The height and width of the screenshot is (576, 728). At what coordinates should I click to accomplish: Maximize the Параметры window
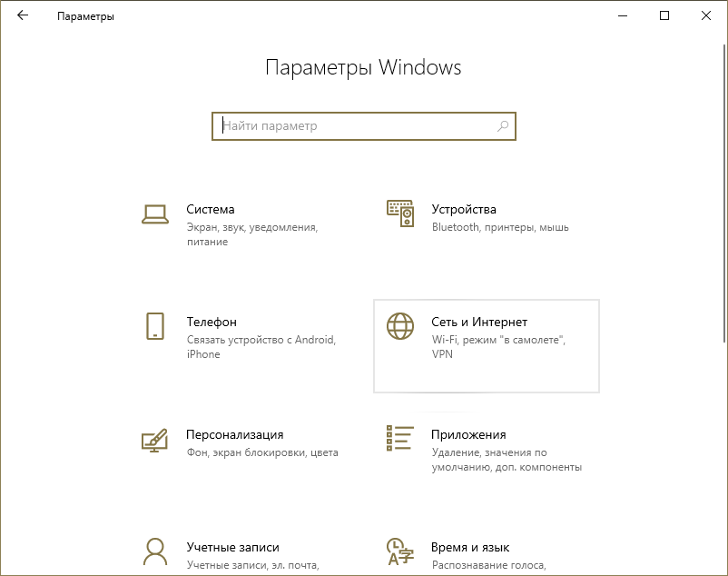pos(664,15)
